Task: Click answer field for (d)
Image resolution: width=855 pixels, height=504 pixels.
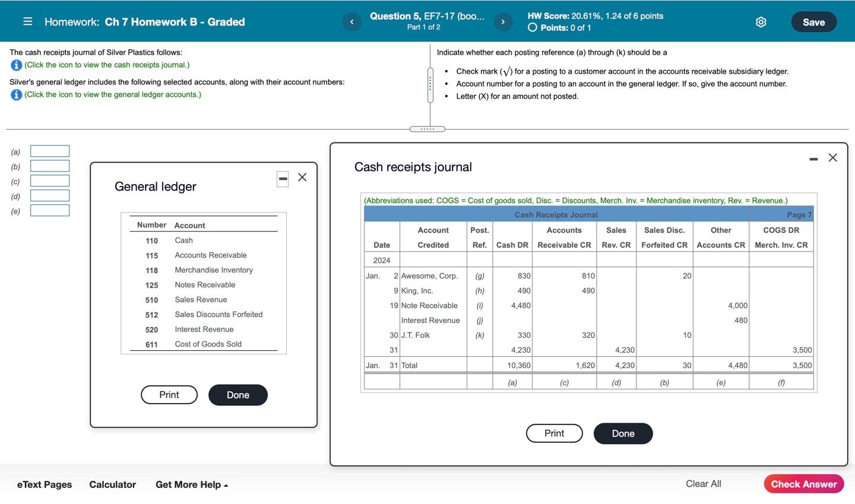Action: [x=50, y=196]
